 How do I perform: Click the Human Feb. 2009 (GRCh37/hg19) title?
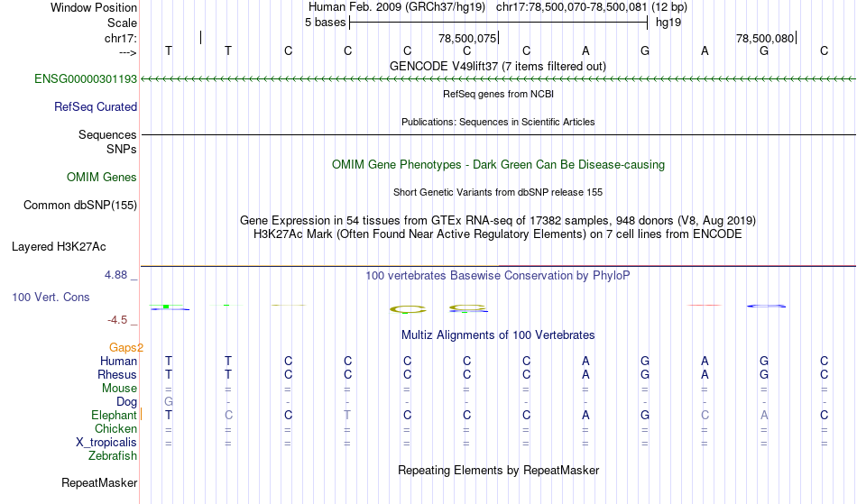pyautogui.click(x=397, y=7)
